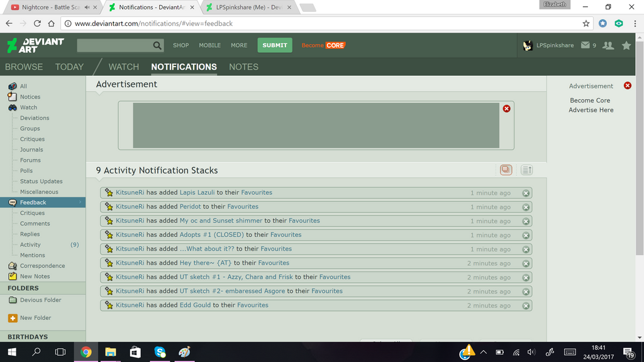Click the green SUBMIT button
The image size is (644, 362).
[275, 45]
